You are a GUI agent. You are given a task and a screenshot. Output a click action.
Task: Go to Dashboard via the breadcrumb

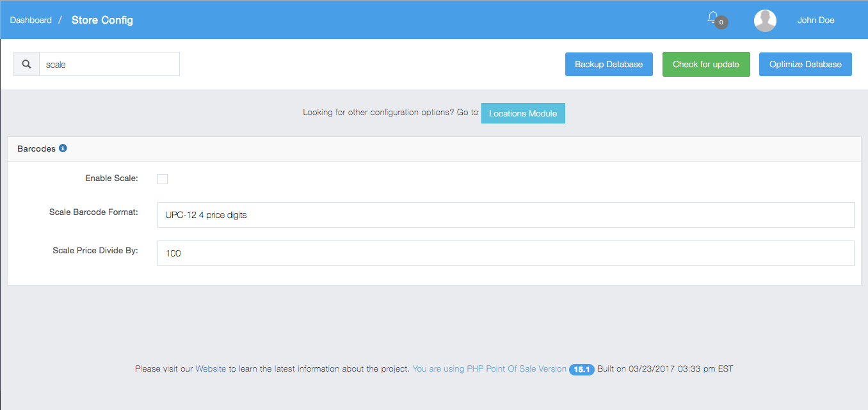click(x=31, y=20)
